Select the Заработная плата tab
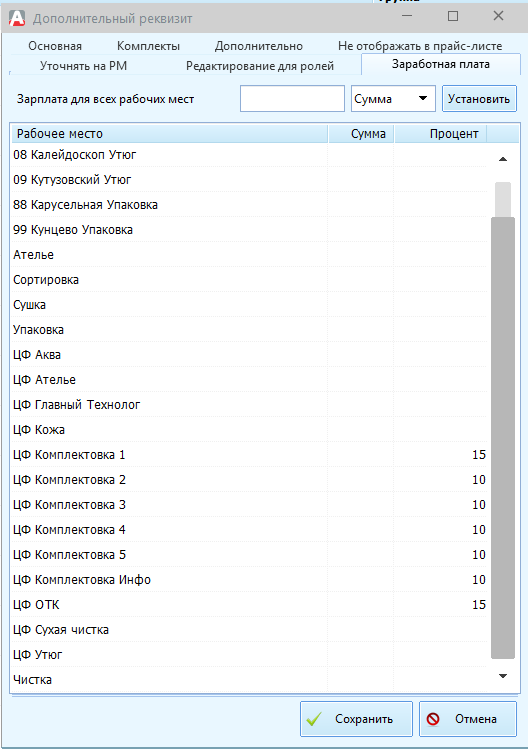528x749 pixels. click(x=441, y=64)
